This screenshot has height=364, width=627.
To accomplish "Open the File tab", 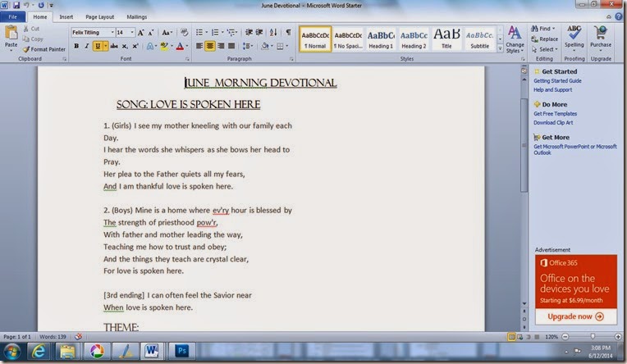I will tap(13, 16).
